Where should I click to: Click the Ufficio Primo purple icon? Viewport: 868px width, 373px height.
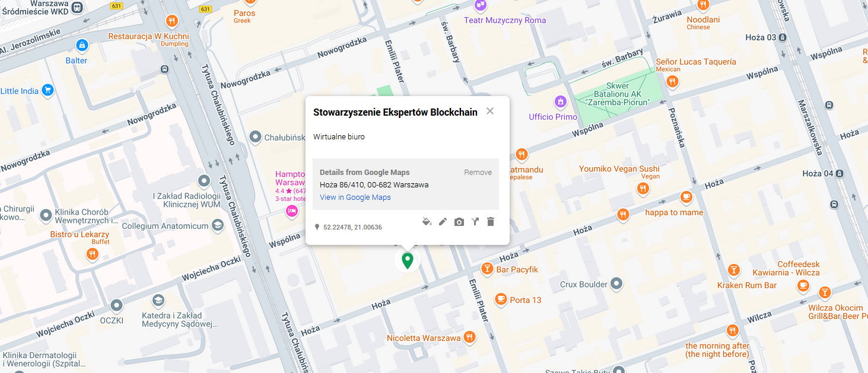coord(560,102)
